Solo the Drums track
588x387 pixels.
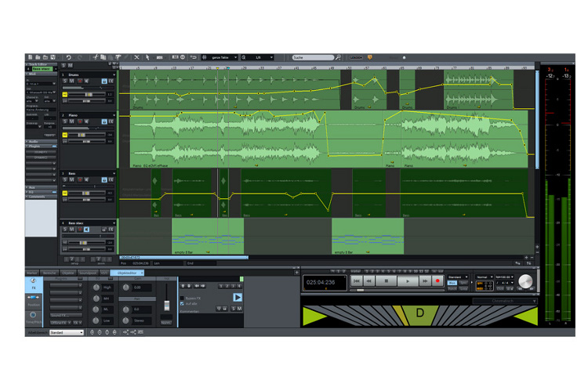coord(65,81)
